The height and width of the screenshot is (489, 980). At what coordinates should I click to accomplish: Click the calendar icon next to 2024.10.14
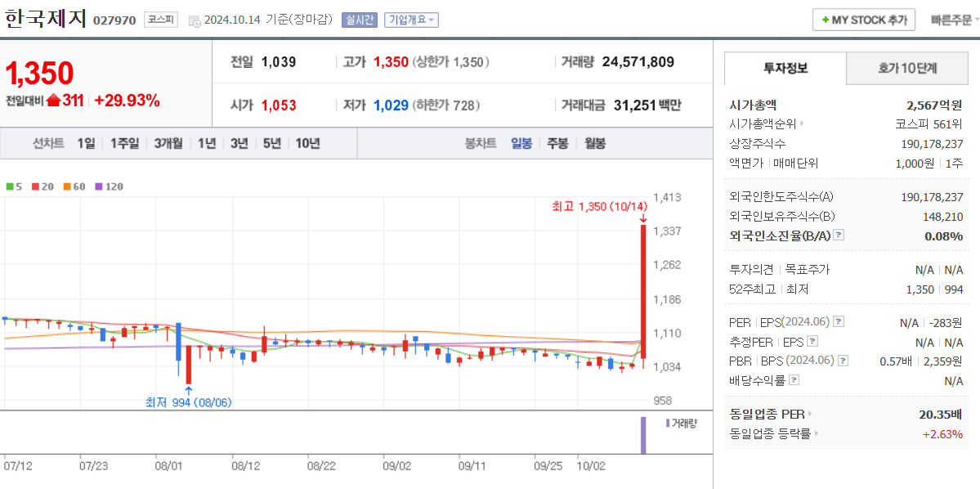[195, 20]
